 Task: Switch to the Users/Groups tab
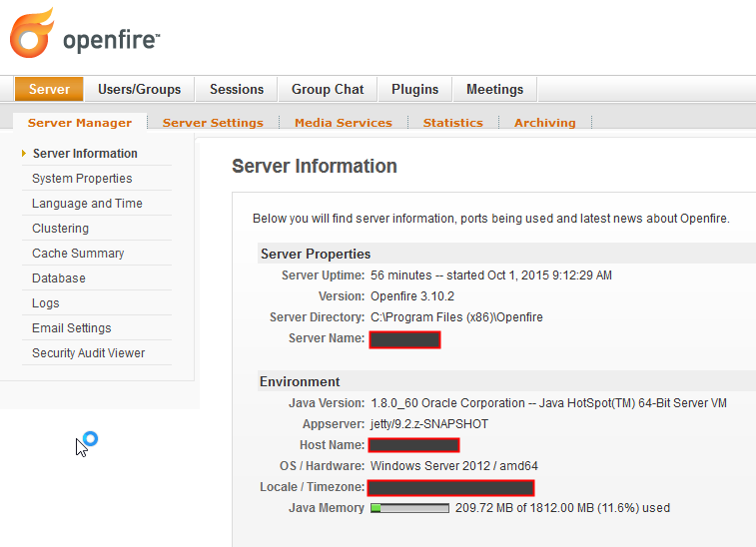click(140, 89)
